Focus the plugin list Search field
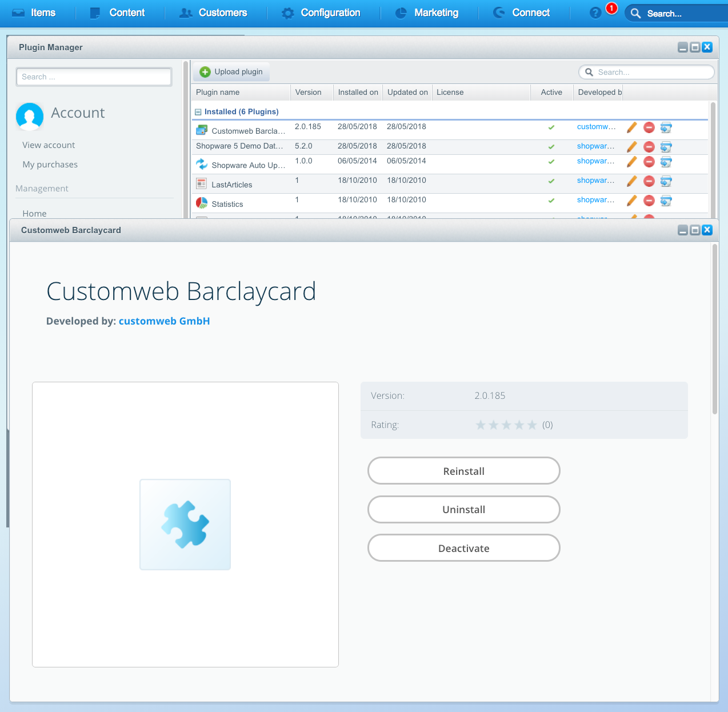Image resolution: width=728 pixels, height=712 pixels. pos(647,72)
